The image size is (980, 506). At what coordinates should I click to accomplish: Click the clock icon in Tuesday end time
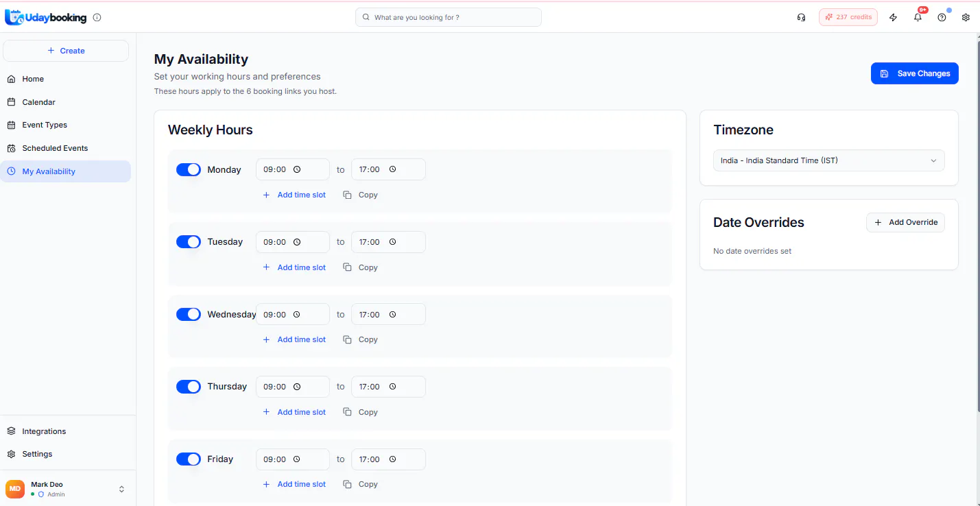[393, 242]
